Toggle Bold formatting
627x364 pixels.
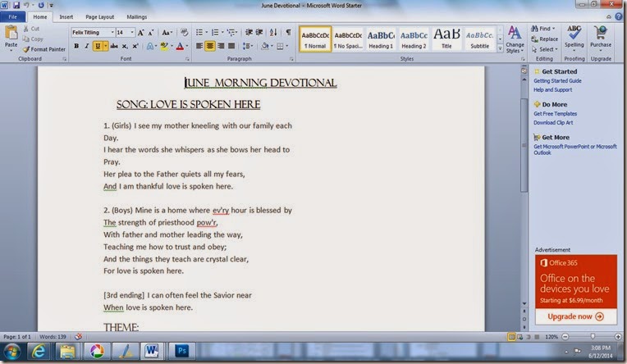pos(76,47)
